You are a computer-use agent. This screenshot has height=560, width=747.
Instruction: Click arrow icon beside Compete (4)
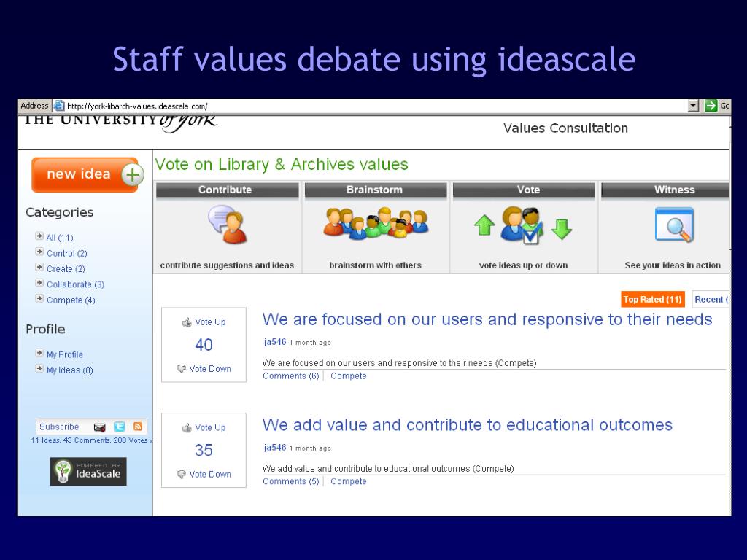pyautogui.click(x=39, y=298)
